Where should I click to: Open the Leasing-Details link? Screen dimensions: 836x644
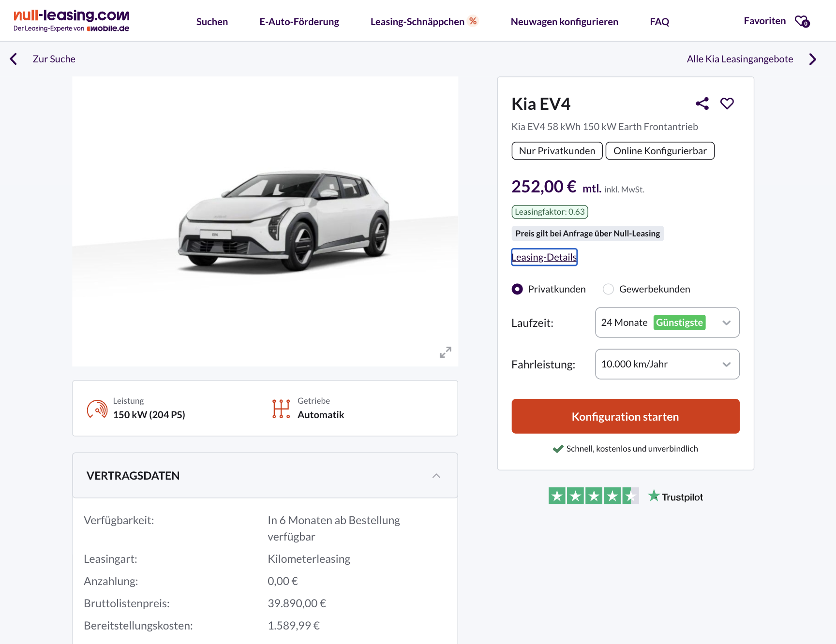(x=544, y=257)
